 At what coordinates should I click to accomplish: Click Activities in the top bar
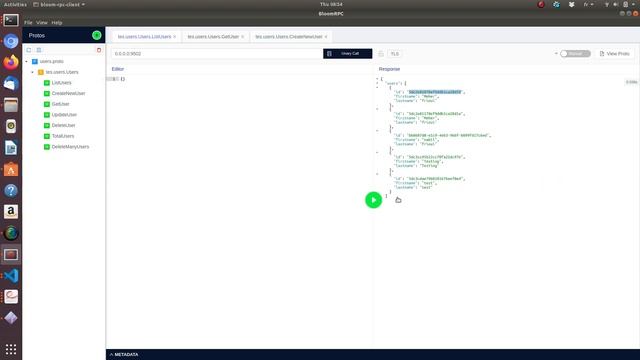pos(15,4)
